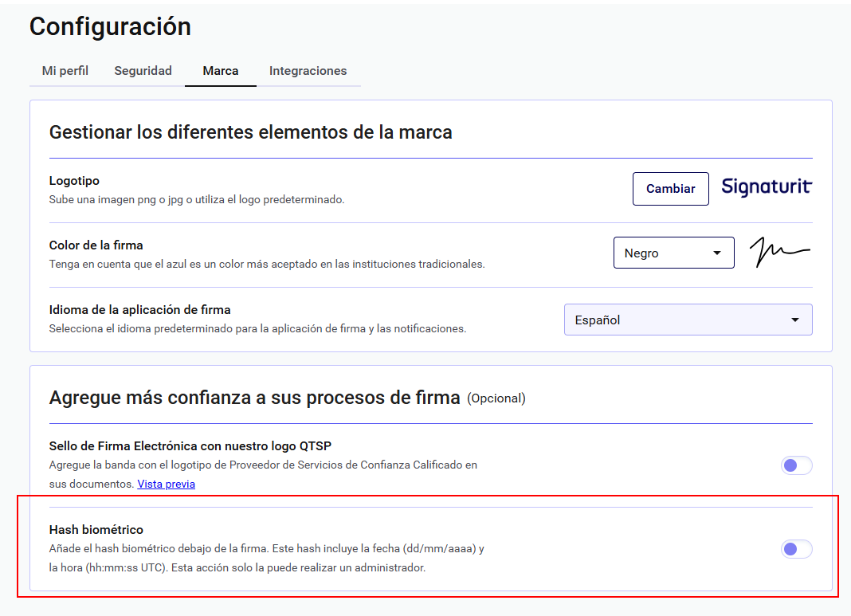This screenshot has height=616, width=851.
Task: Click the Signaturit logo image
Action: point(766,187)
